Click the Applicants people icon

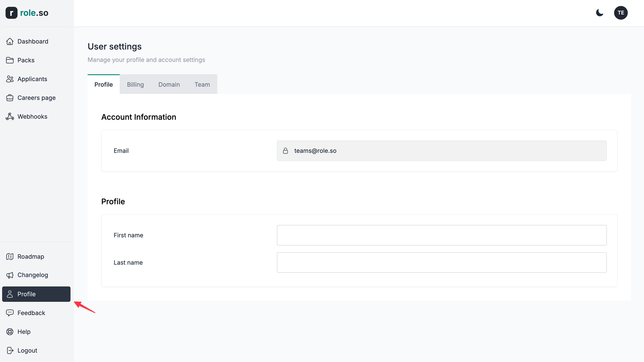click(x=10, y=79)
